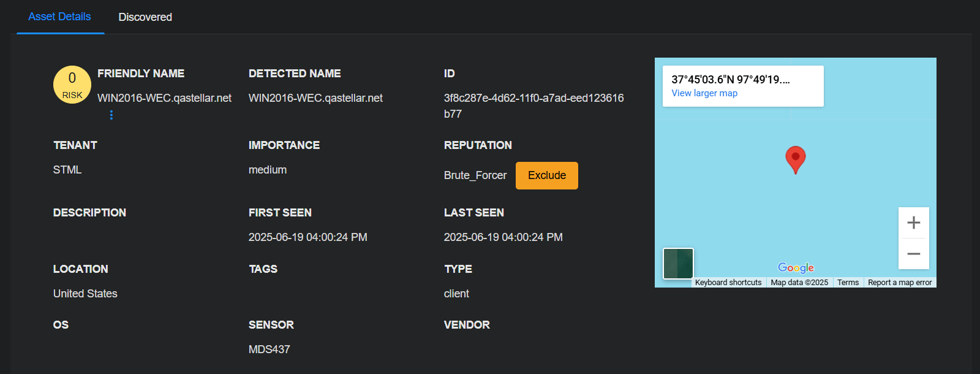Click the Map data ©2025 label
This screenshot has height=374, width=980.
[799, 283]
